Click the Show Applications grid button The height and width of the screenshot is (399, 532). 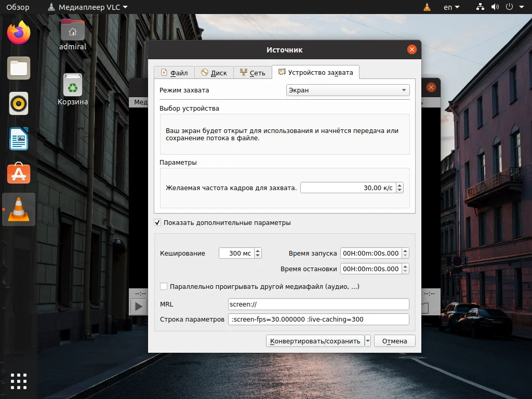[19, 381]
